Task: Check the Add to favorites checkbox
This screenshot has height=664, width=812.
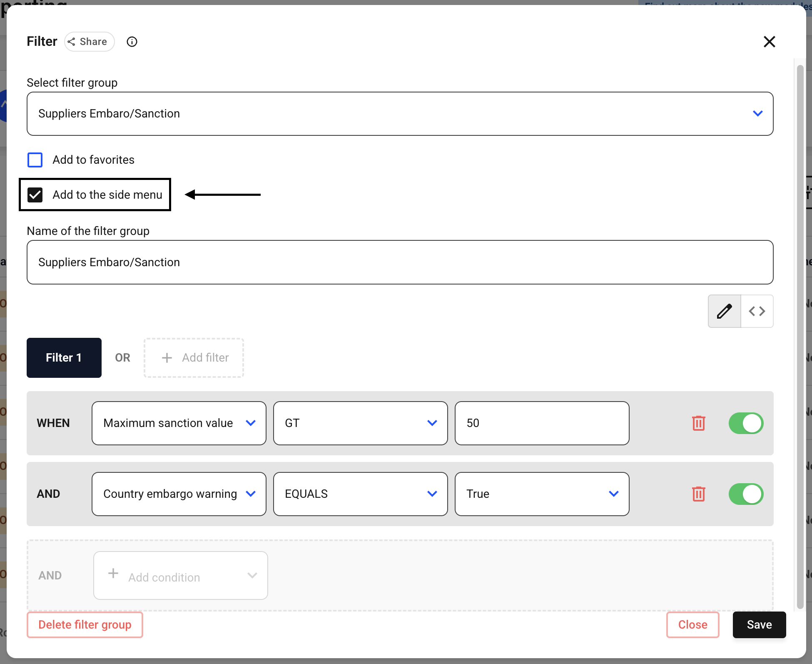Action: point(35,160)
